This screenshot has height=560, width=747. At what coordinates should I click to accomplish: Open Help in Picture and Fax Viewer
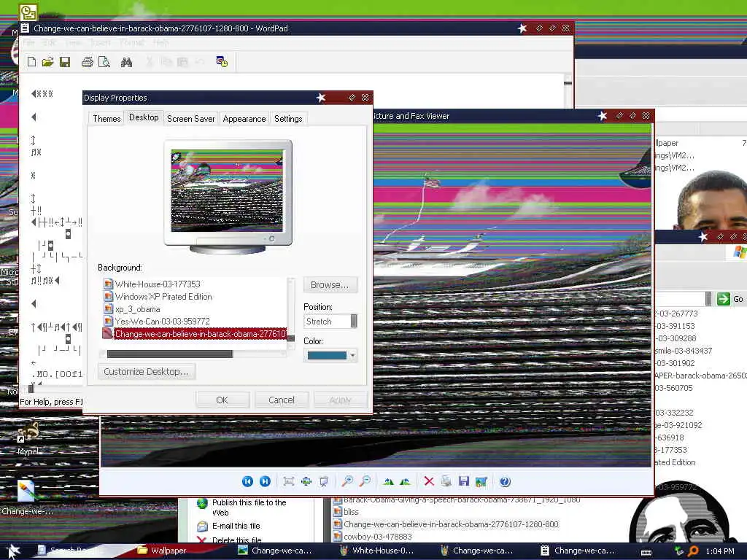point(505,481)
